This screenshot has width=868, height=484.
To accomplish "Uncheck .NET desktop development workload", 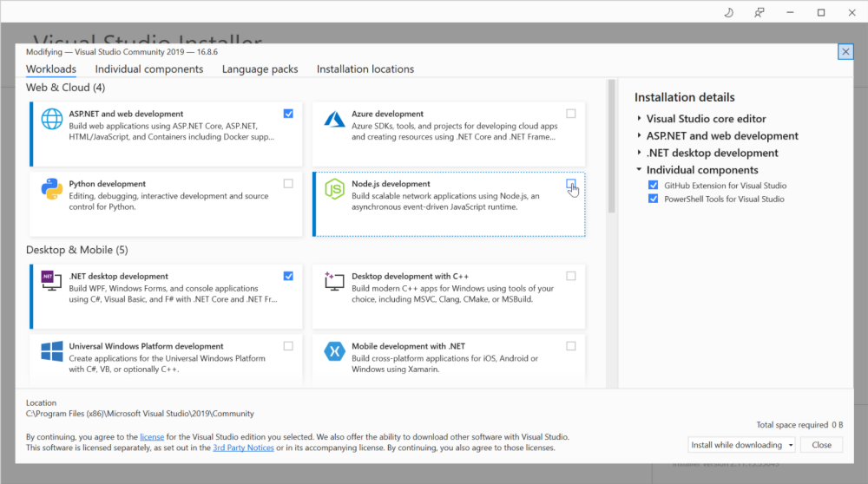I will (288, 276).
